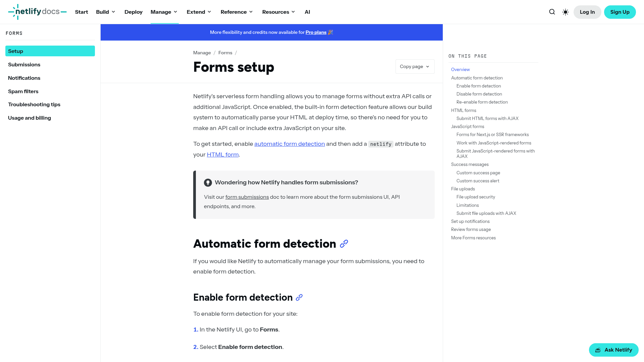Click the Sign Up button
The height and width of the screenshot is (362, 644).
620,12
